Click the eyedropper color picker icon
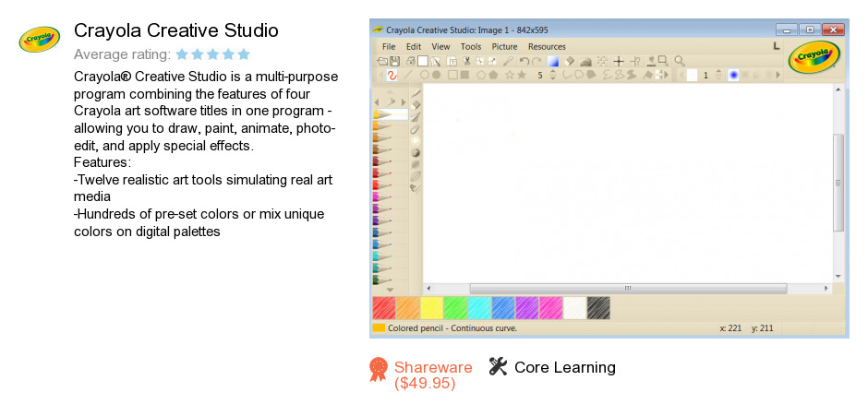Screen dimensions: 868x416 pyautogui.click(x=508, y=62)
